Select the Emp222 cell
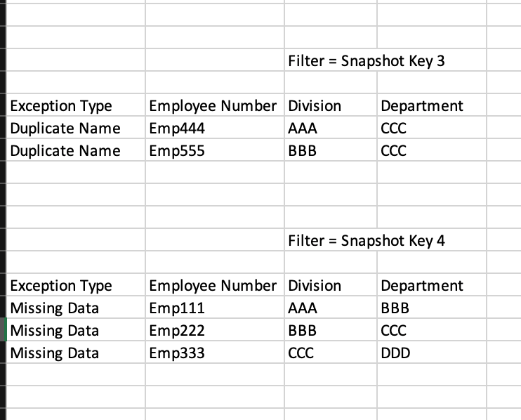Screen dimensions: 521x420 [215, 330]
